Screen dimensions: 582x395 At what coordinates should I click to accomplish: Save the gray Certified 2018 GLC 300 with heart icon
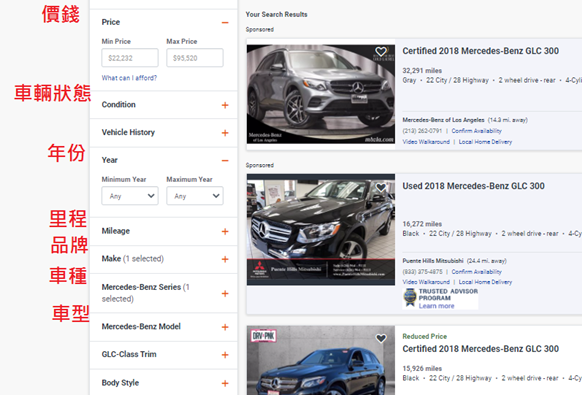[x=381, y=51]
